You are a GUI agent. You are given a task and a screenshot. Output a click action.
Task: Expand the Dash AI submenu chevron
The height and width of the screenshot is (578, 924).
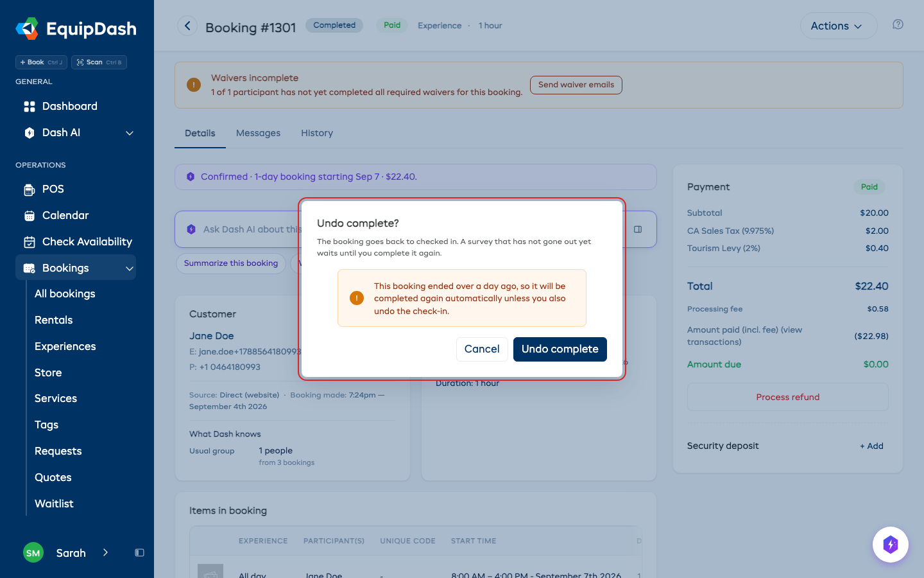130,133
